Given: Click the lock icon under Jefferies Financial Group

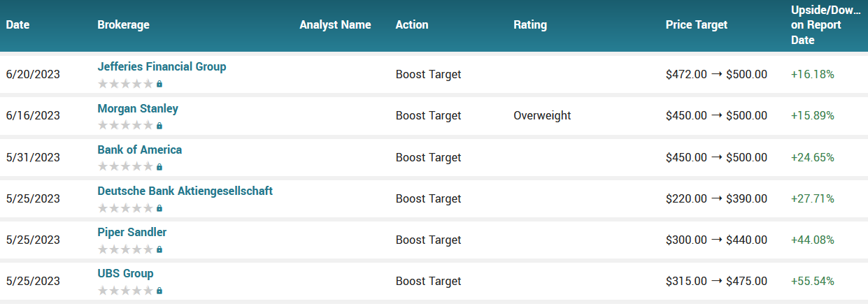Looking at the screenshot, I should click(159, 84).
